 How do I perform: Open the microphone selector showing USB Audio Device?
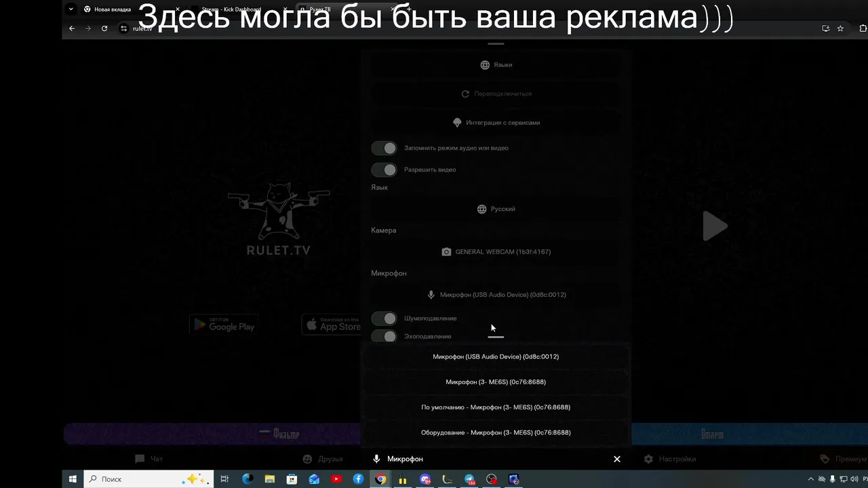(496, 295)
